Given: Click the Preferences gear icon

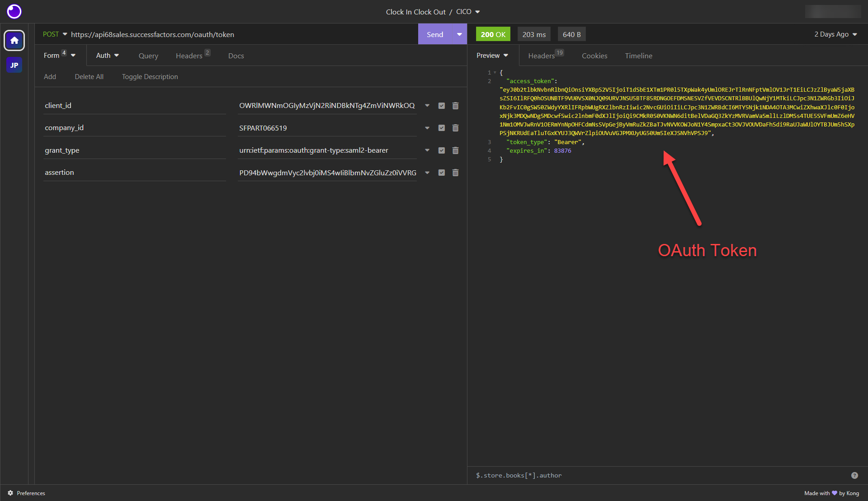Looking at the screenshot, I should point(10,493).
